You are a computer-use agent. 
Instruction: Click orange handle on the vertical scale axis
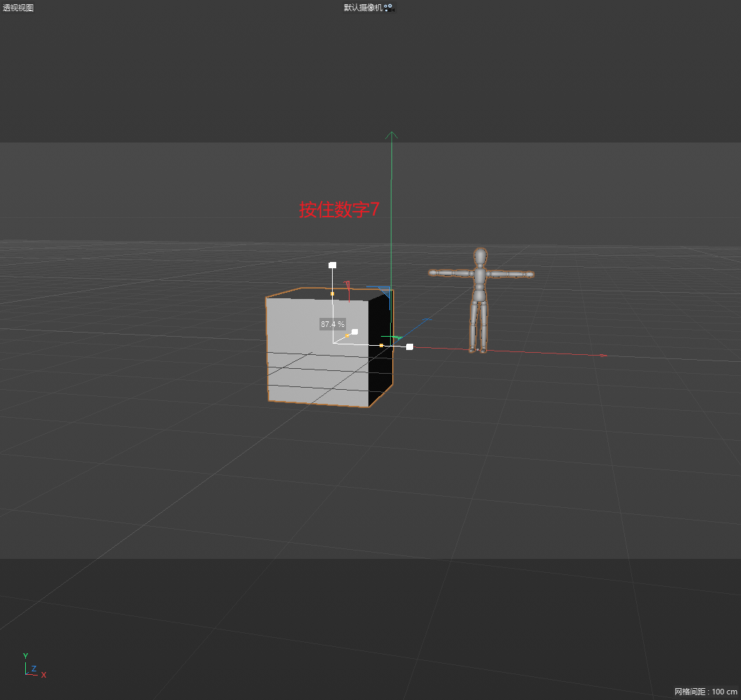[x=332, y=293]
